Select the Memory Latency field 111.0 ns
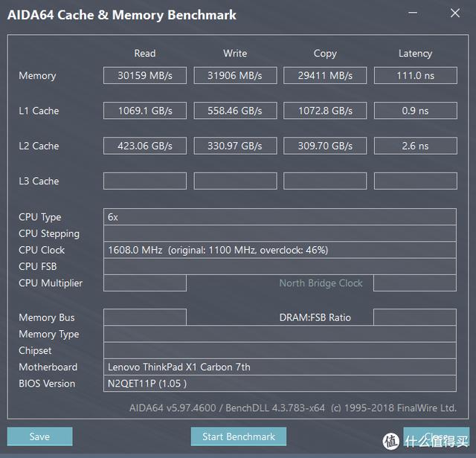 (415, 75)
